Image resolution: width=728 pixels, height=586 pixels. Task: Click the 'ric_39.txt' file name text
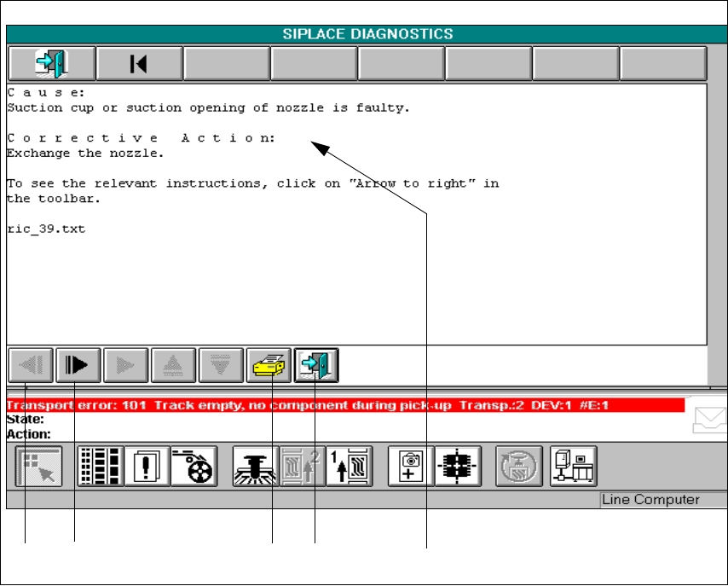[x=46, y=229]
